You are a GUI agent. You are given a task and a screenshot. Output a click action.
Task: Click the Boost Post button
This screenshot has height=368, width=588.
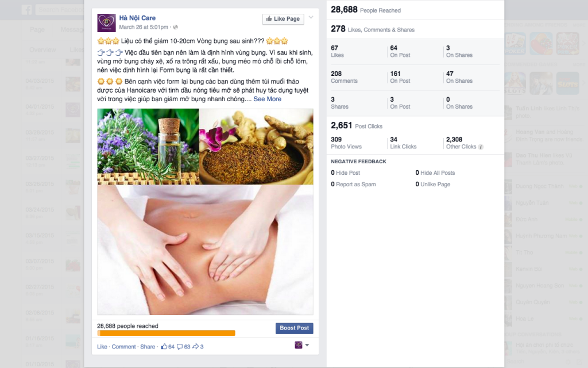(x=295, y=328)
